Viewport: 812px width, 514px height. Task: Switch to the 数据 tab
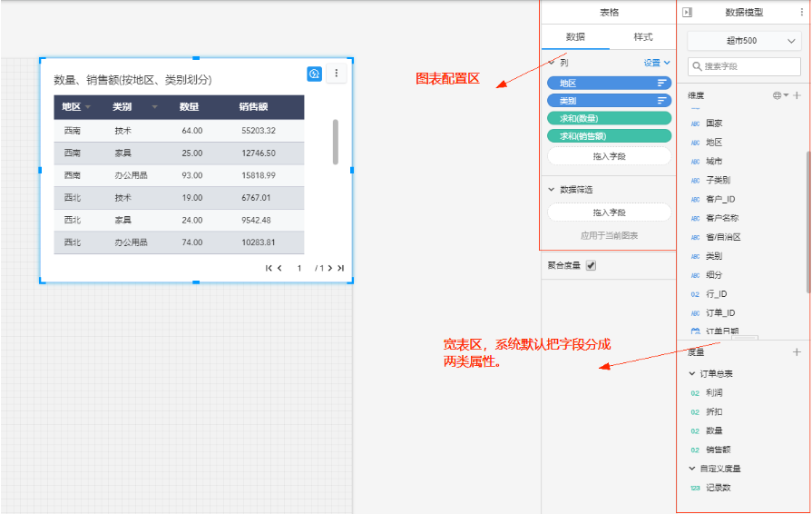(x=575, y=37)
